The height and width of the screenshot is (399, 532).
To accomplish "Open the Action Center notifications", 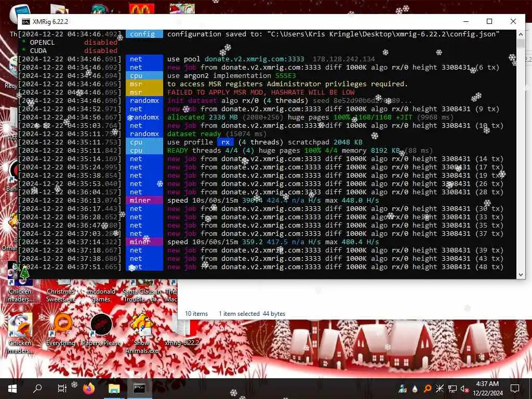I will [515, 389].
